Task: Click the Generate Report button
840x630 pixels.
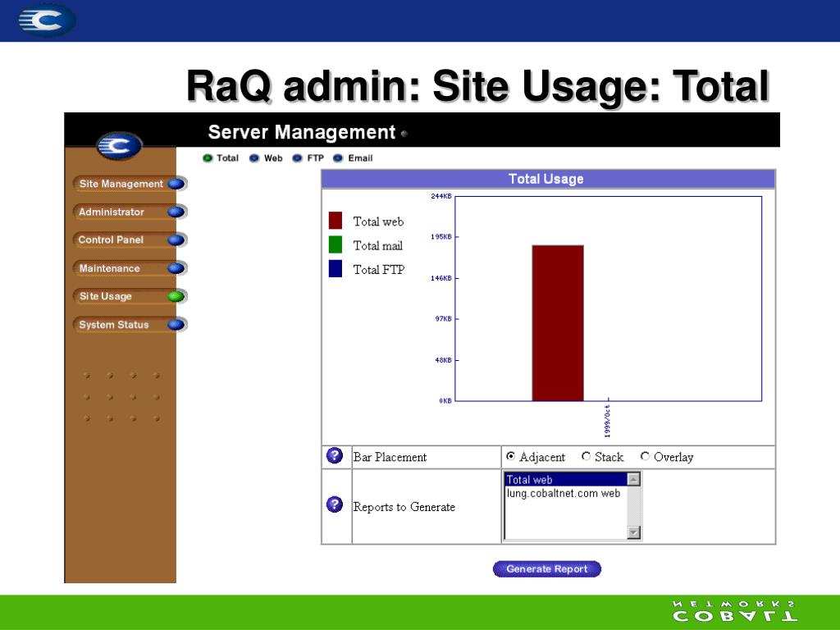Action: click(x=547, y=569)
